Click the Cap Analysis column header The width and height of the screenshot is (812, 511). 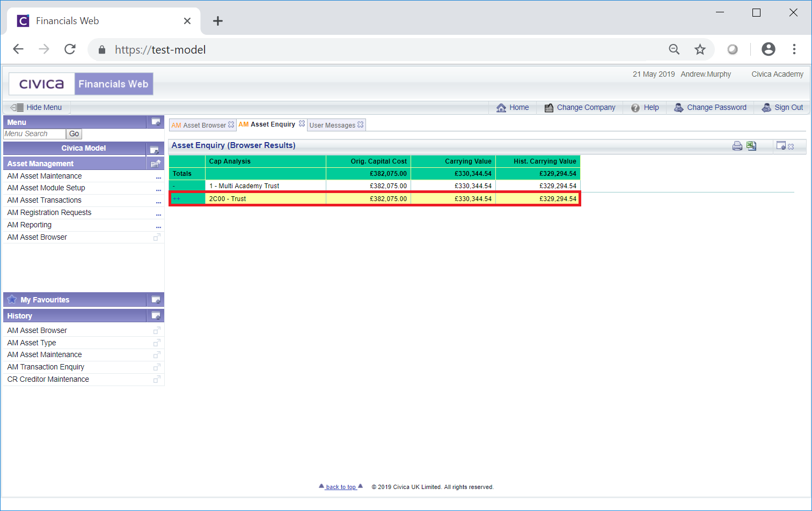(x=266, y=161)
